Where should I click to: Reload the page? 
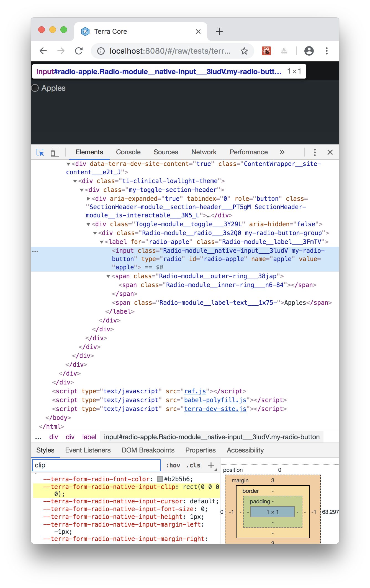(79, 51)
